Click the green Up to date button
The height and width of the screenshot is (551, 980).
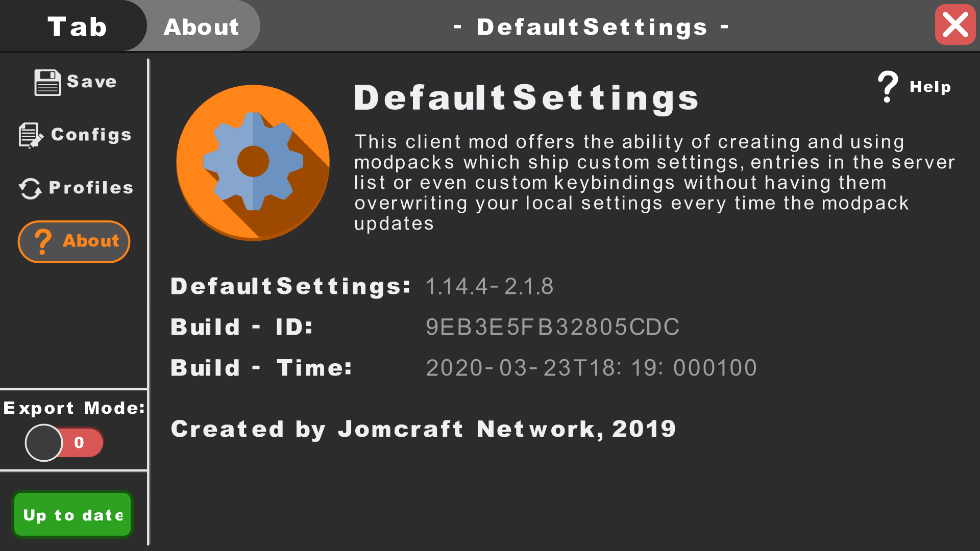(72, 515)
